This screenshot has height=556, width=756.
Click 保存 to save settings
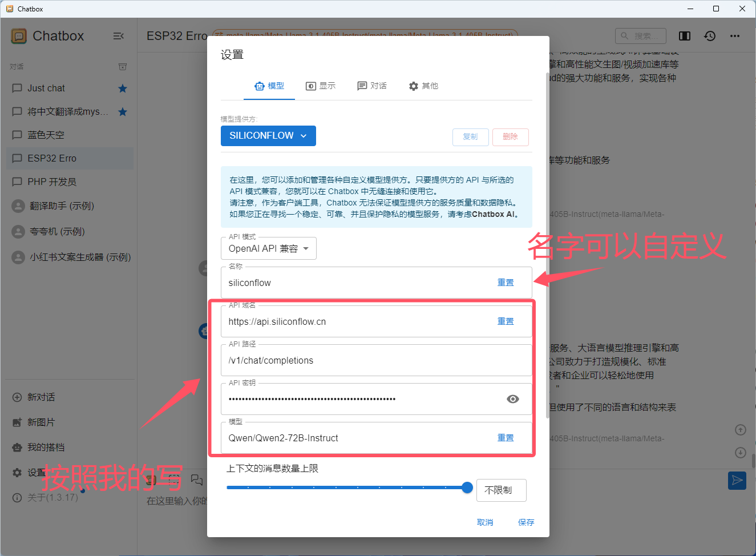[526, 522]
